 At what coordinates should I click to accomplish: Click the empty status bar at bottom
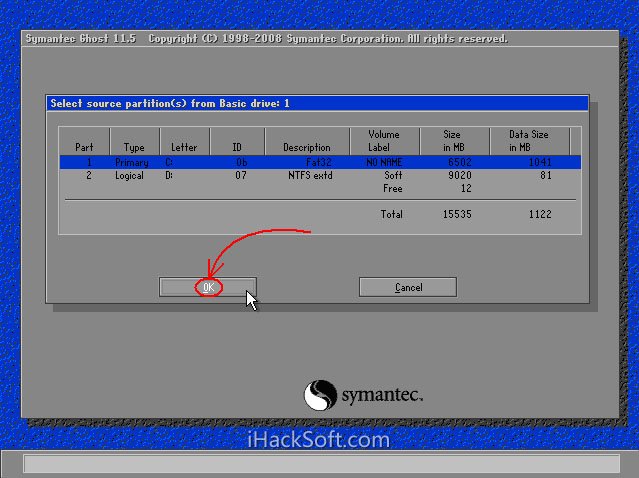click(x=320, y=463)
